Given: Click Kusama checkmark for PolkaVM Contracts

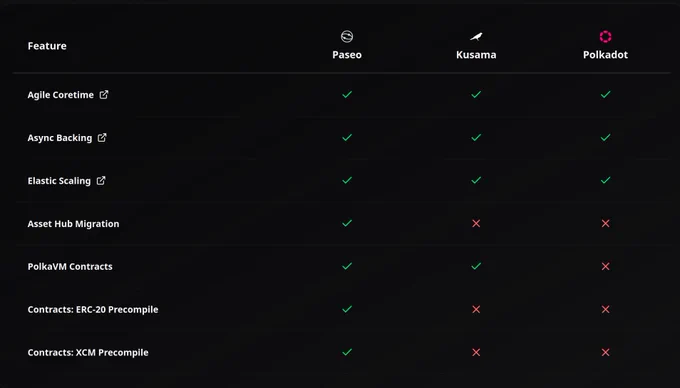Looking at the screenshot, I should 476,266.
